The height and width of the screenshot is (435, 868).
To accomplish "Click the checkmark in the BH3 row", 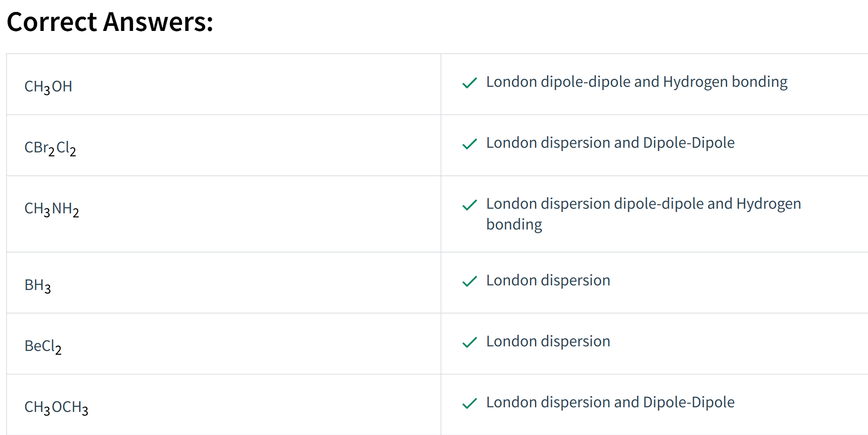I will 469,281.
